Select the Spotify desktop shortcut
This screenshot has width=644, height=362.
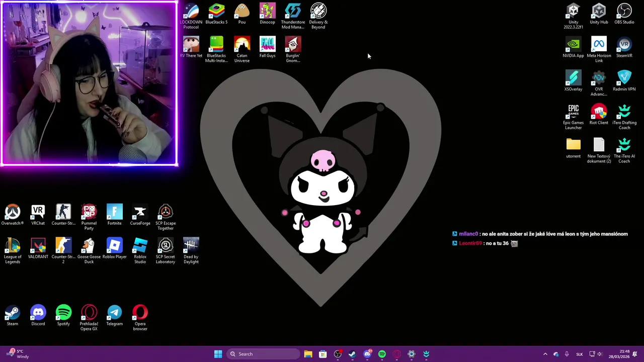pyautogui.click(x=63, y=316)
